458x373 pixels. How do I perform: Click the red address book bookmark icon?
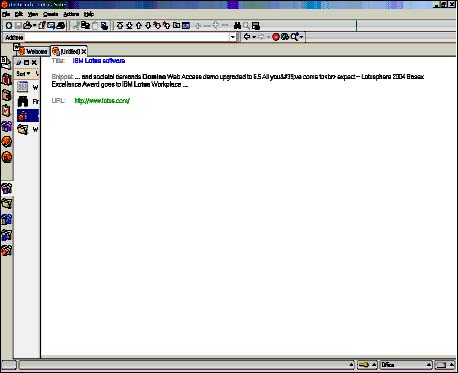[x=7, y=79]
